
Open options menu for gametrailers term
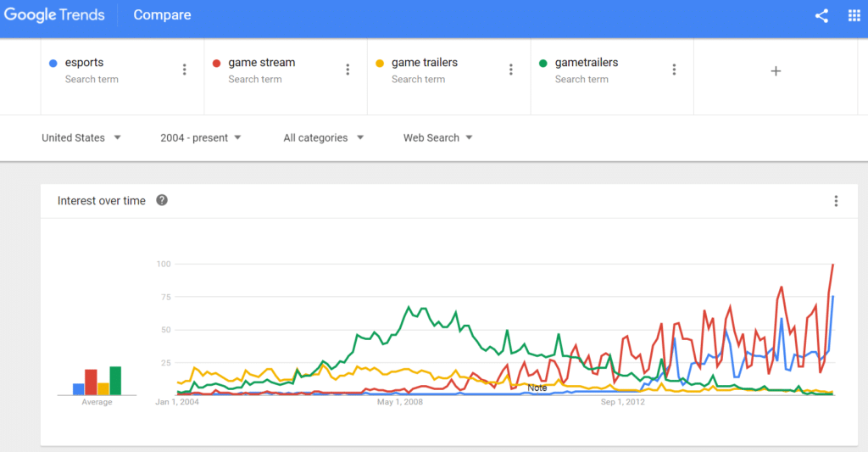click(674, 70)
